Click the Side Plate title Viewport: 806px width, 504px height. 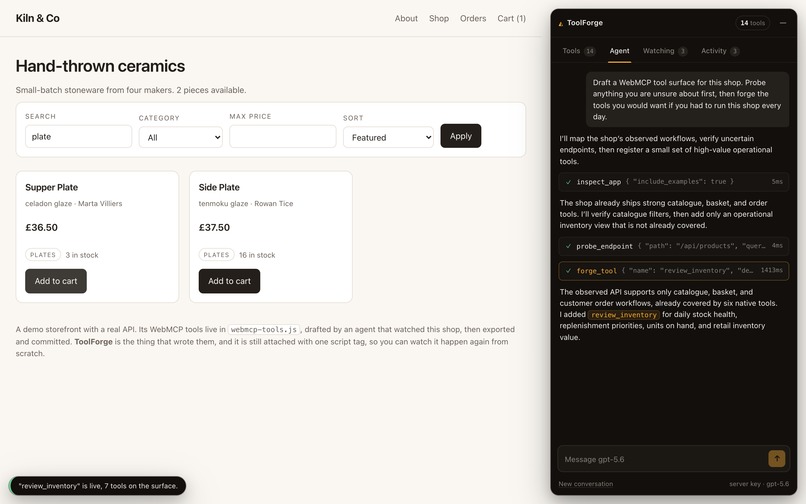[x=219, y=187]
